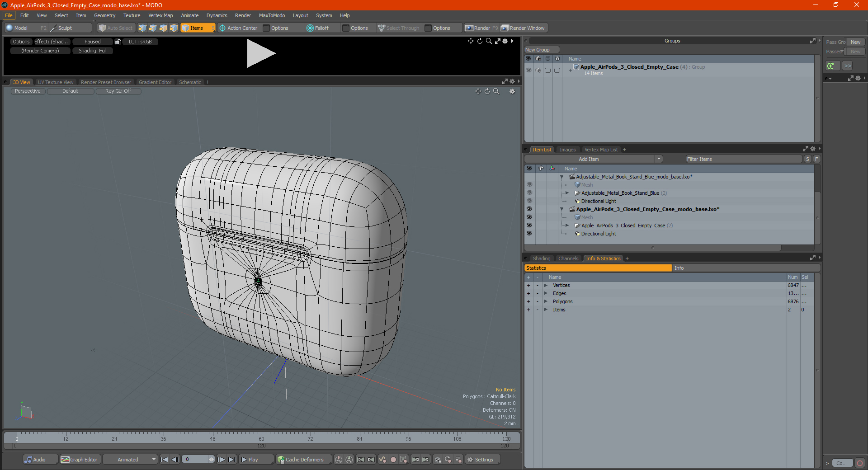Click pan/move icon in 3D viewport
Viewport: 868px width, 470px height.
(478, 91)
